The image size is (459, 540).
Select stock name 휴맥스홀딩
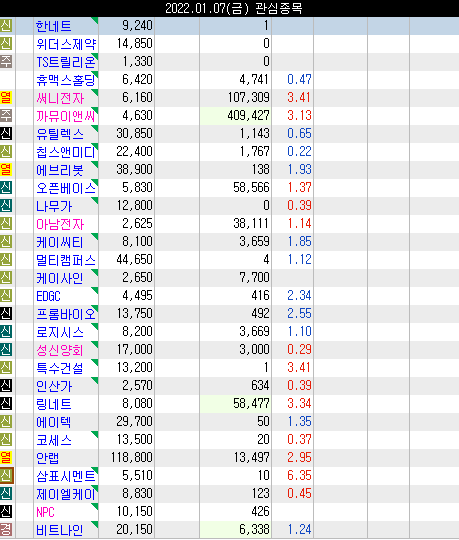tap(66, 80)
